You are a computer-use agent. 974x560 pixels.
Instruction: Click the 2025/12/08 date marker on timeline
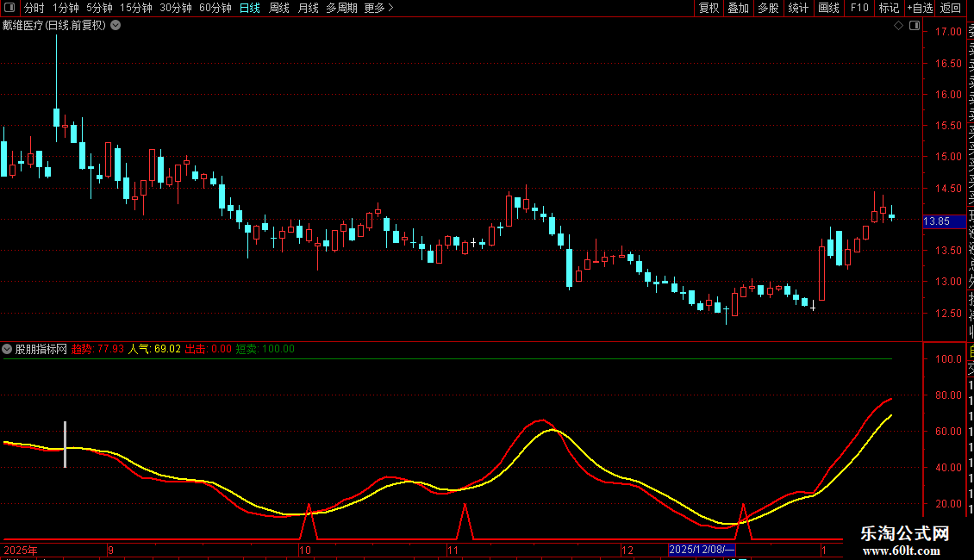tap(702, 550)
